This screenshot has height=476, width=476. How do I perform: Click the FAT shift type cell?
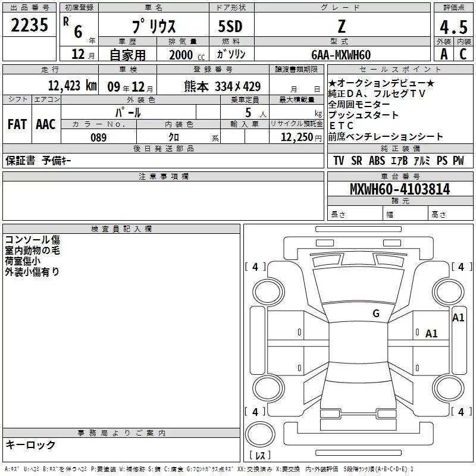point(17,124)
